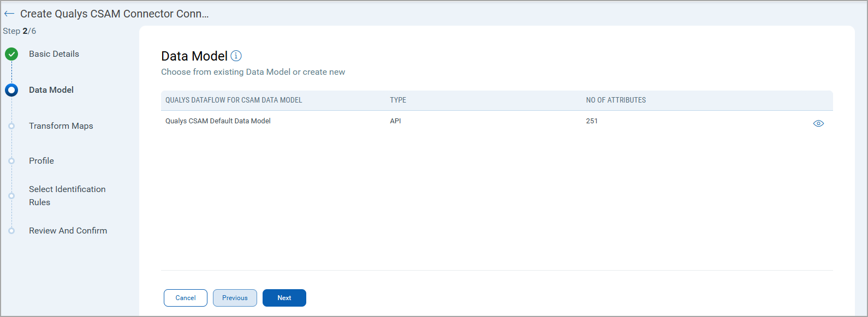Click the back arrow beside Create Qualys CSAM Connector
The image size is (868, 317).
pyautogui.click(x=9, y=14)
